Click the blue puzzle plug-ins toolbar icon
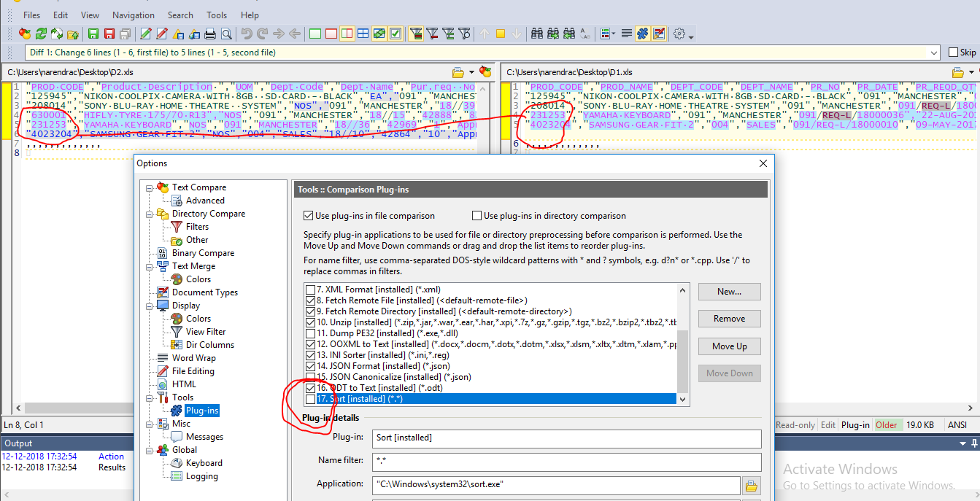The width and height of the screenshot is (980, 501). (643, 34)
